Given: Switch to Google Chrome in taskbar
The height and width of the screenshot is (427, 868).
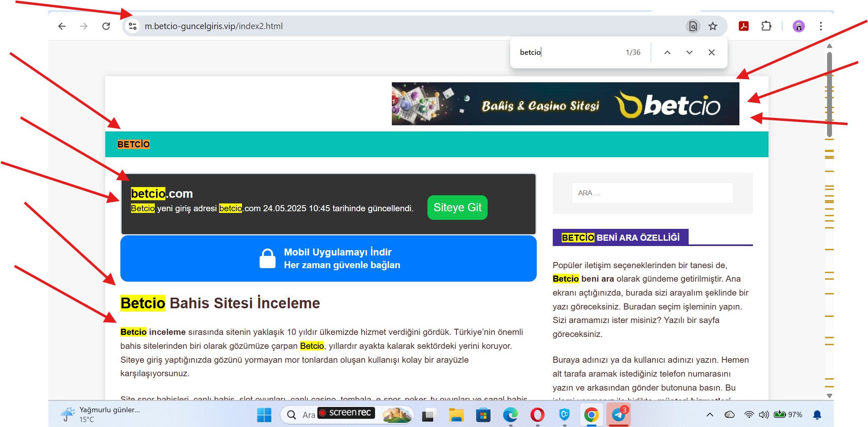Looking at the screenshot, I should 591,415.
